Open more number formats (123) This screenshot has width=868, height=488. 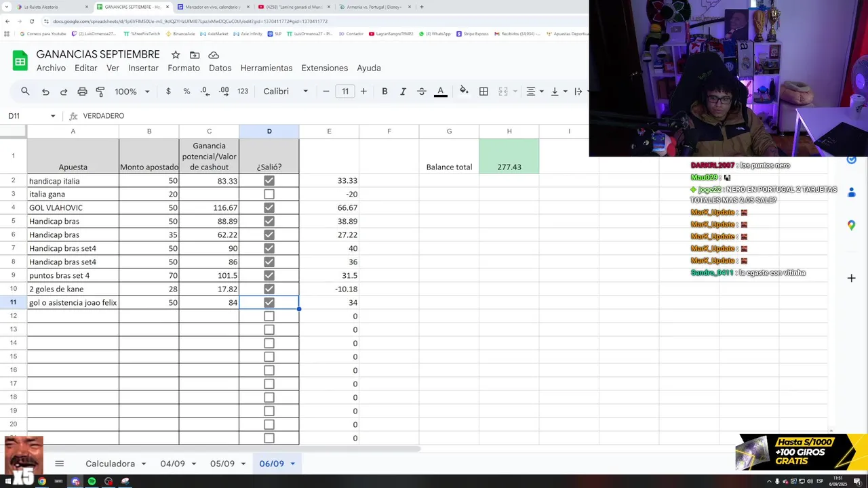pos(243,91)
